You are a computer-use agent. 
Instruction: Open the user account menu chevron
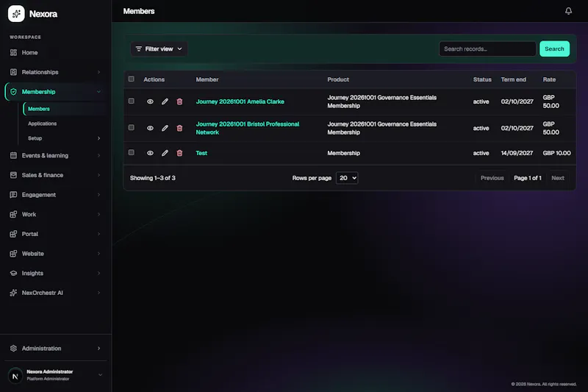(x=100, y=375)
